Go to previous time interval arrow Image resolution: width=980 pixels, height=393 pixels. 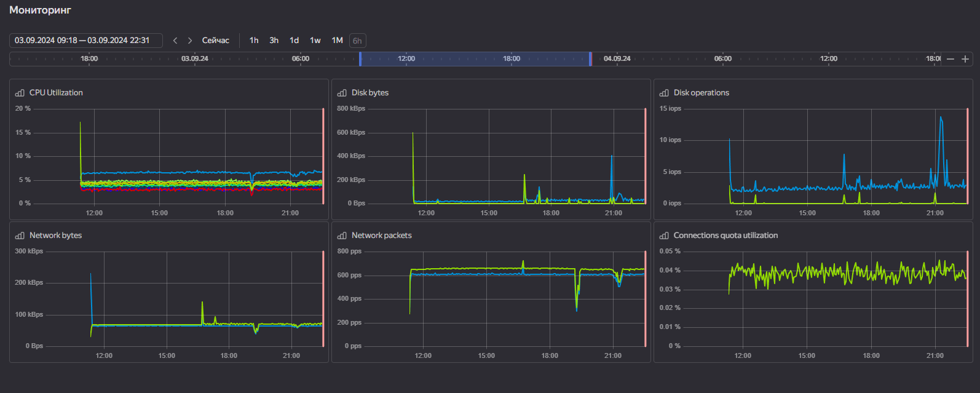(x=175, y=41)
